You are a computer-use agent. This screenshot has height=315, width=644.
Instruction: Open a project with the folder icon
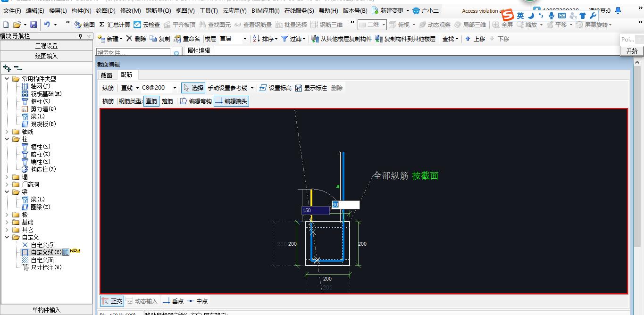pyautogui.click(x=17, y=25)
